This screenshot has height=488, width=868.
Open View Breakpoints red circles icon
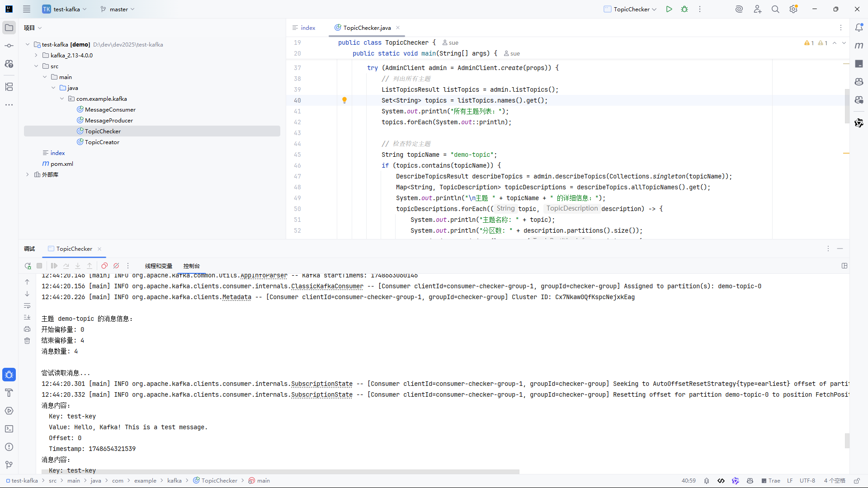[x=104, y=266]
